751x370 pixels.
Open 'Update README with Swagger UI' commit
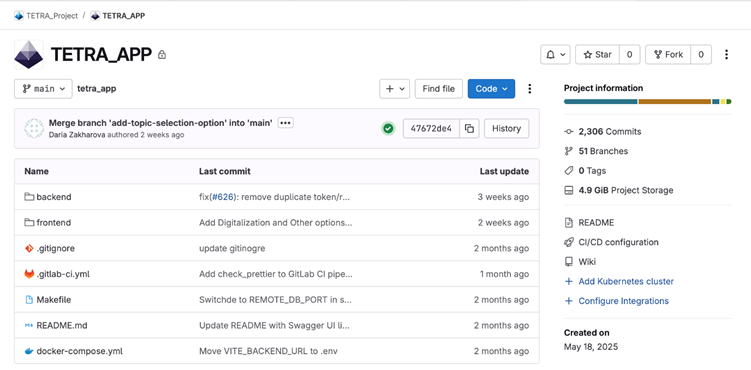click(274, 325)
